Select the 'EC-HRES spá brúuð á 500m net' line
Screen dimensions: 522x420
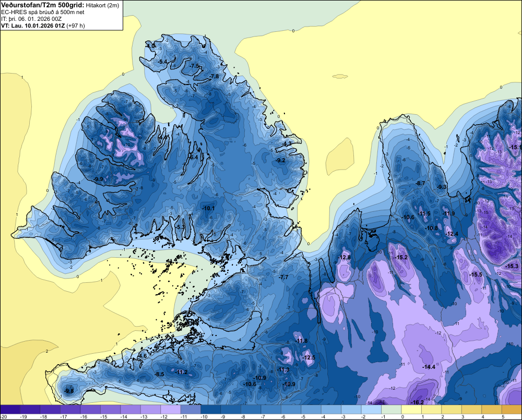(43, 12)
